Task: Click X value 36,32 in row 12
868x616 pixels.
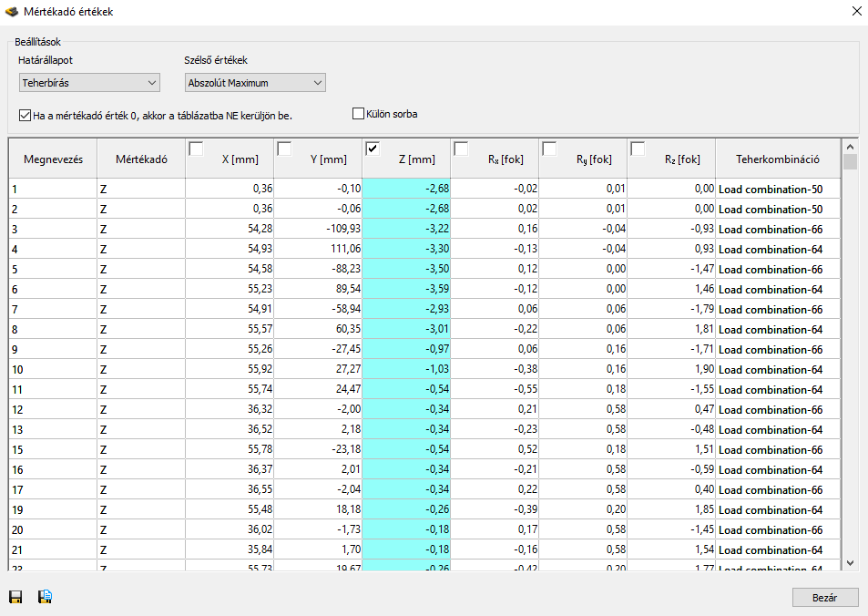Action: point(230,409)
